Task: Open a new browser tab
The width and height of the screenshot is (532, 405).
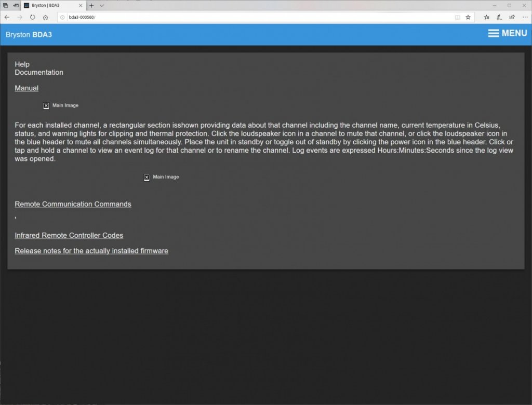Action: point(91,5)
